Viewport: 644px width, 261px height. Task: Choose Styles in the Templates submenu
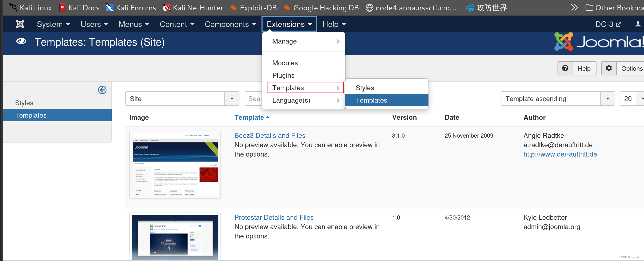click(387, 88)
